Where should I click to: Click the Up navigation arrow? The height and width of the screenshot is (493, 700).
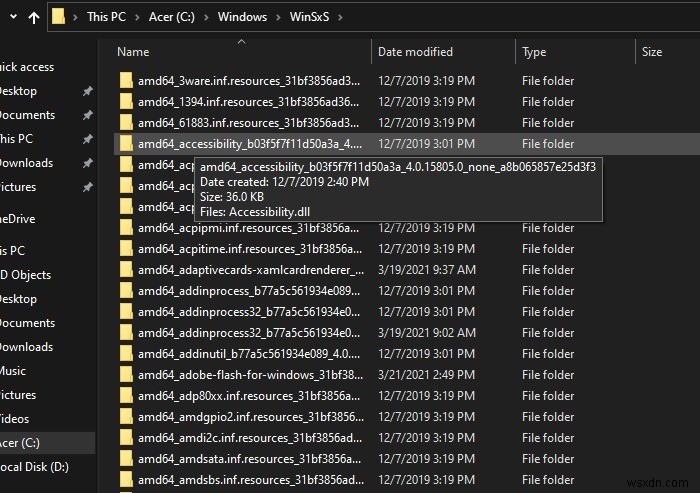click(x=33, y=17)
